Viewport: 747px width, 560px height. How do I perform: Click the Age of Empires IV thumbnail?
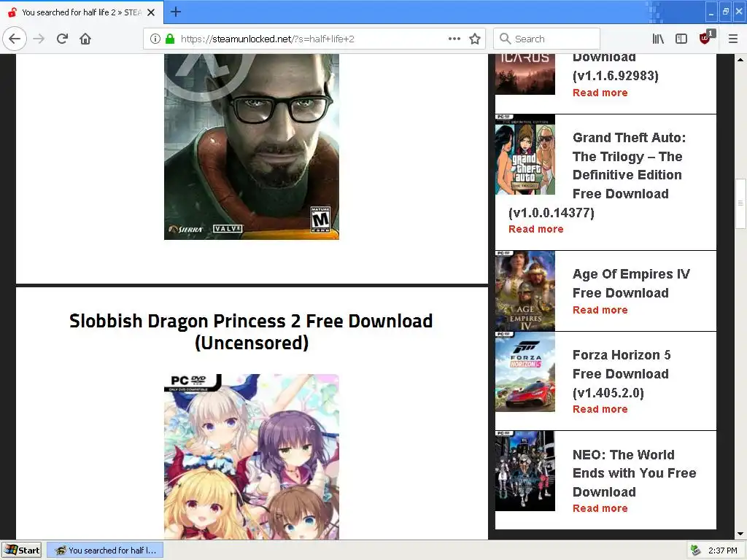tap(525, 290)
